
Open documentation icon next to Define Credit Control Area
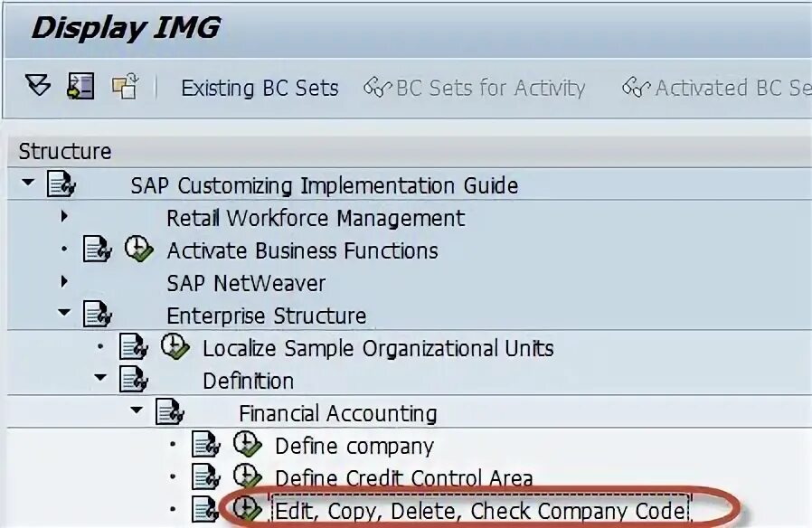(x=206, y=477)
